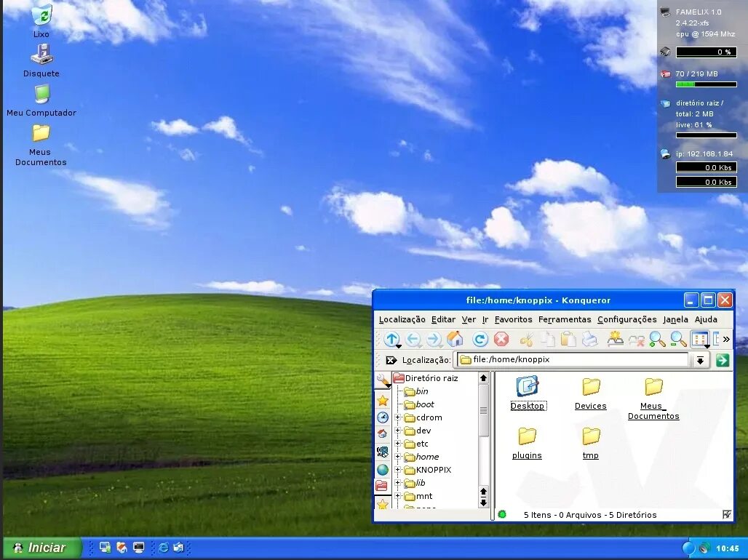Open the Editar menu
Image resolution: width=748 pixels, height=560 pixels.
click(x=443, y=319)
